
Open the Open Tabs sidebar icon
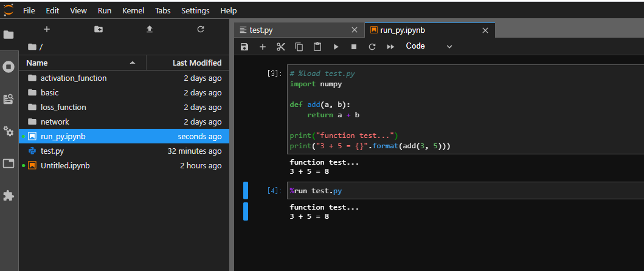[x=9, y=163]
